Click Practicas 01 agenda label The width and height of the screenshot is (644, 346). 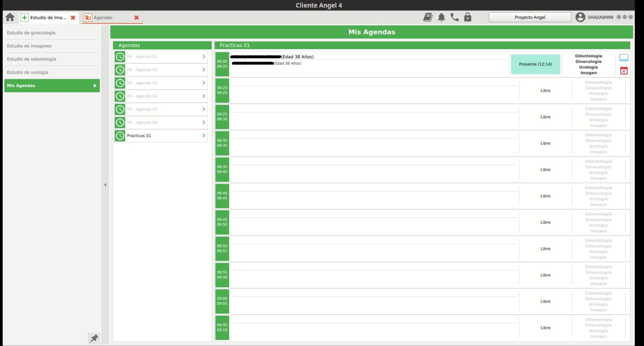click(x=139, y=136)
